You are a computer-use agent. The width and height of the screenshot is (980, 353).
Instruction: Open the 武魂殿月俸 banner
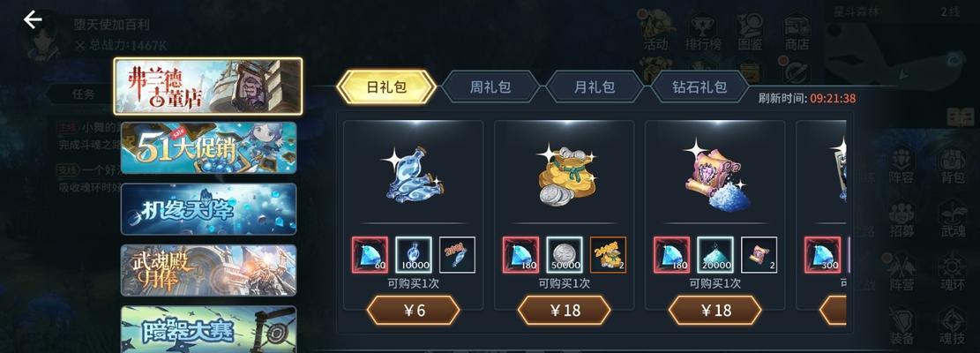tap(208, 270)
